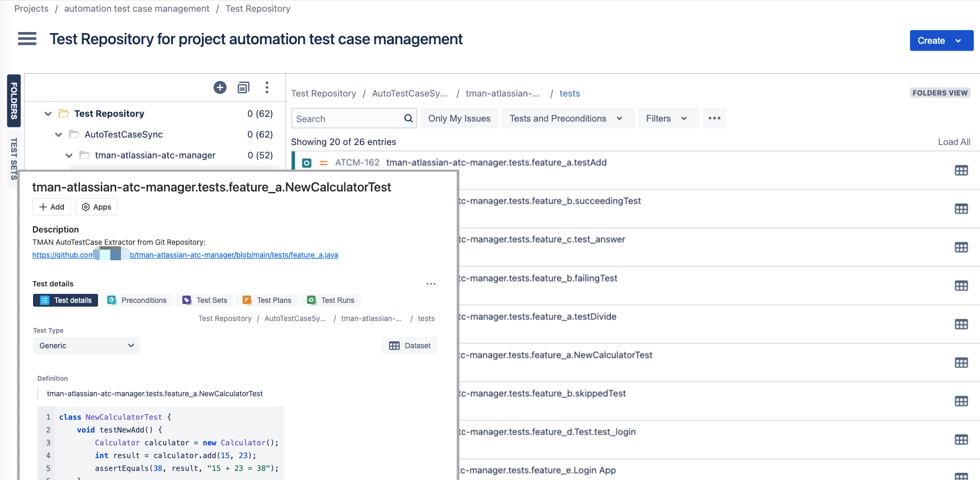Click AutoTestCaseSy... breadcrumb in main panel
This screenshot has width=980, height=480.
410,93
